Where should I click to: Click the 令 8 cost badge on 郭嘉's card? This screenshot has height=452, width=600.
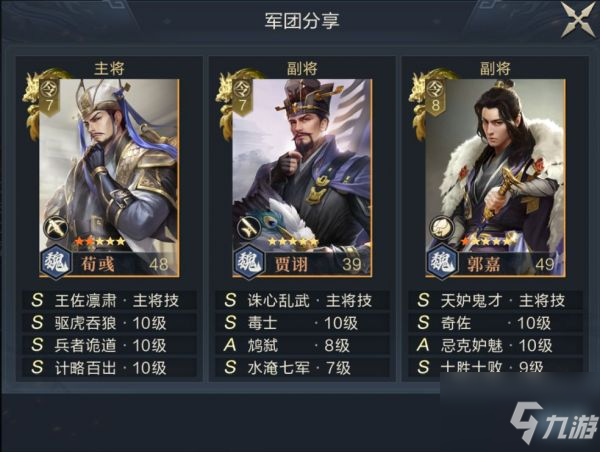click(435, 97)
